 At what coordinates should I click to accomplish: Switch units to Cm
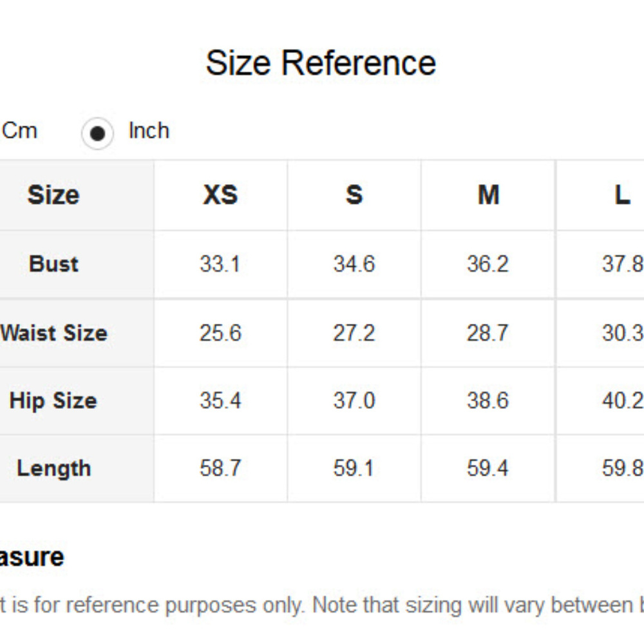pos(19,131)
